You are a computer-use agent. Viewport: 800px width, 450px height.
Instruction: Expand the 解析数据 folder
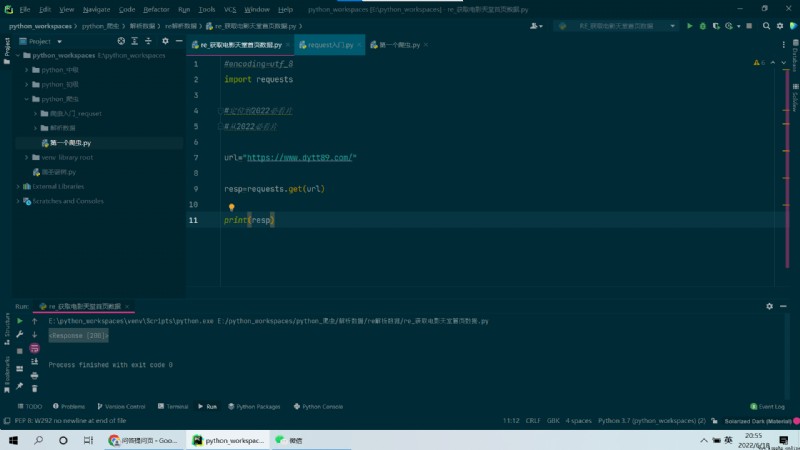35,128
